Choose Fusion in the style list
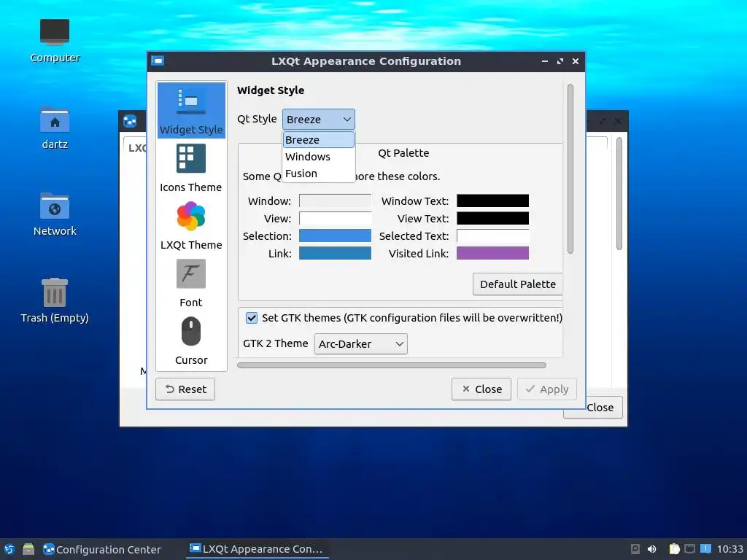This screenshot has height=560, width=747. click(318, 174)
